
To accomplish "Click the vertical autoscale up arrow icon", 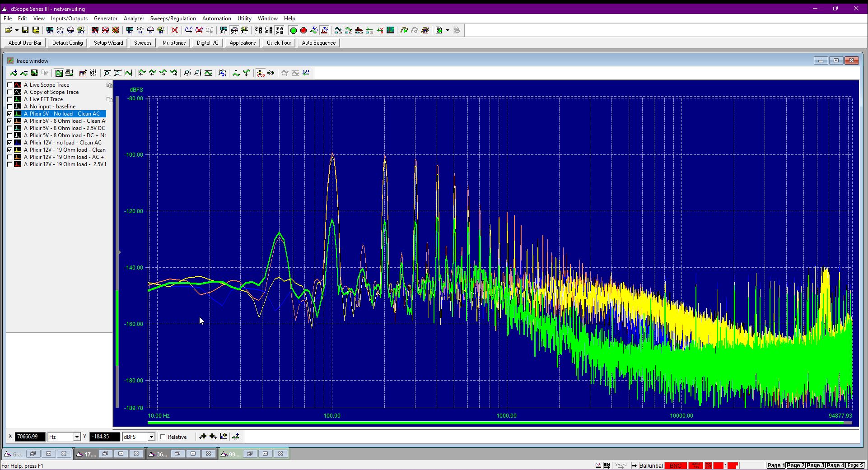I will [236, 73].
